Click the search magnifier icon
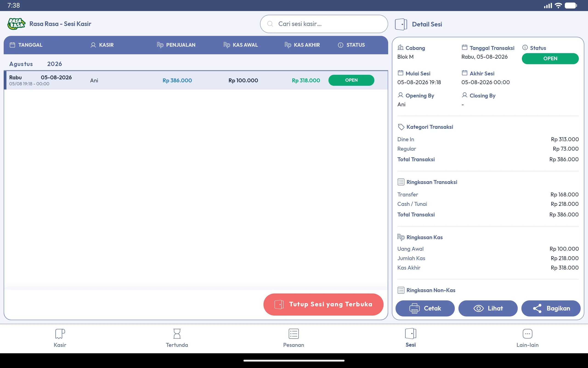This screenshot has height=368, width=588. click(x=270, y=24)
